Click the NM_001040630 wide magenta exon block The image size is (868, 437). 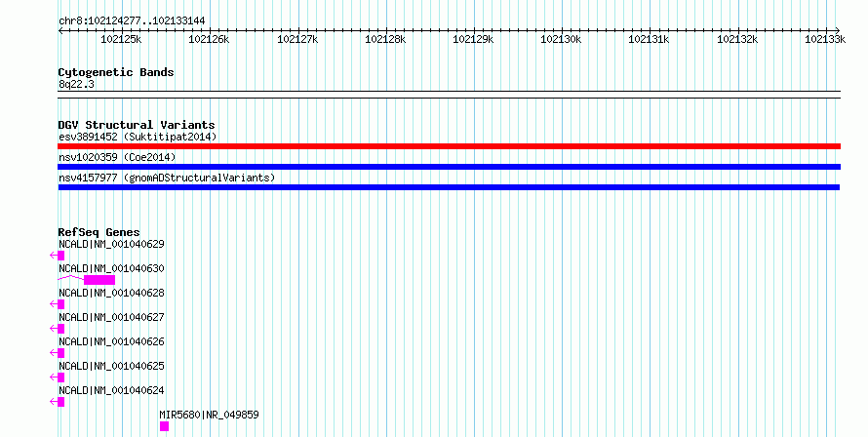tap(99, 280)
